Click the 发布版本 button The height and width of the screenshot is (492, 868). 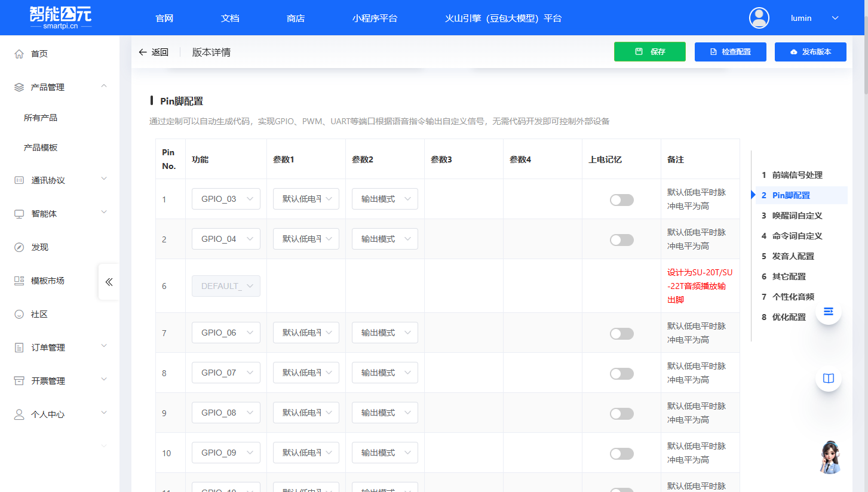[810, 52]
